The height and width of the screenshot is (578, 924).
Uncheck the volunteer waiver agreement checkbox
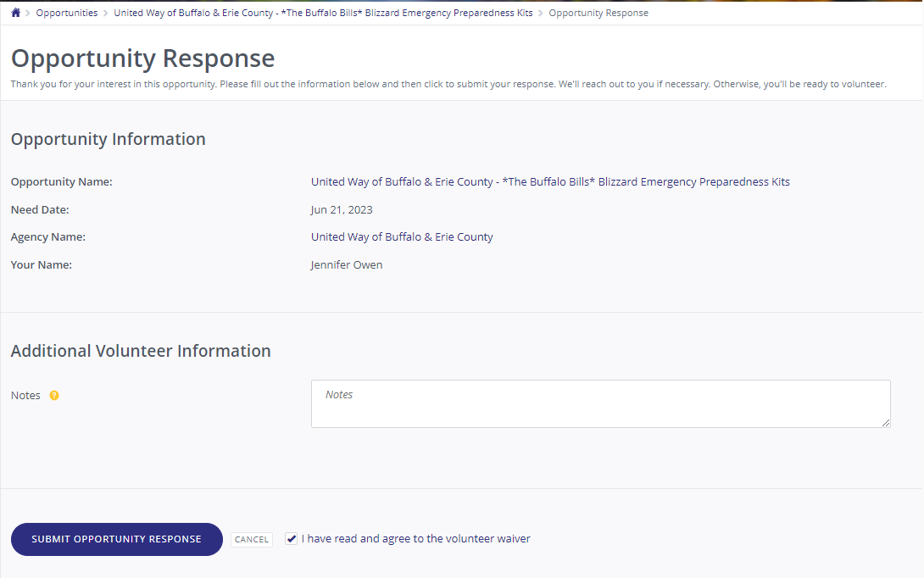click(291, 538)
